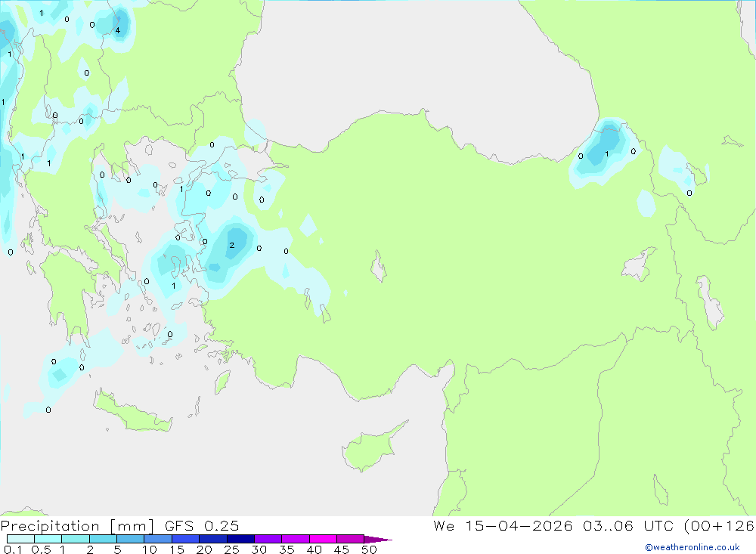Open the weatheronline.co.uk copyright link
This screenshot has height=554, width=756.
692,547
